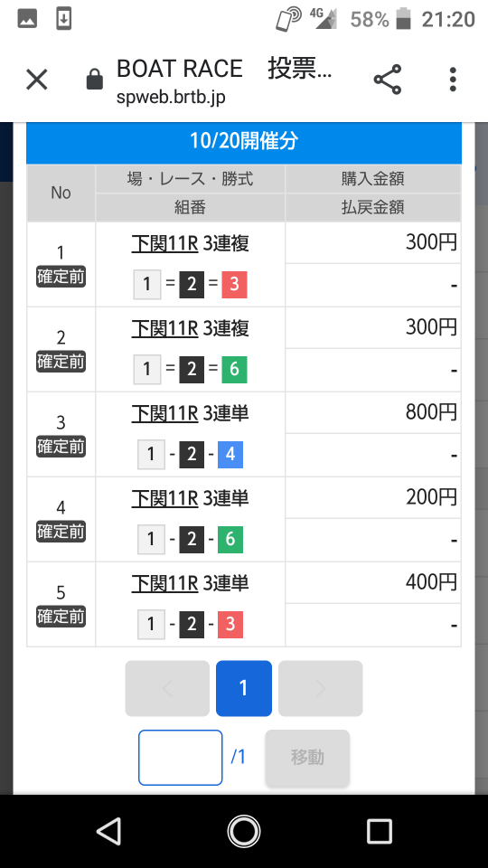This screenshot has width=488, height=868.
Task: Tap the red boat 3 badge in row 1
Action: 234,284
